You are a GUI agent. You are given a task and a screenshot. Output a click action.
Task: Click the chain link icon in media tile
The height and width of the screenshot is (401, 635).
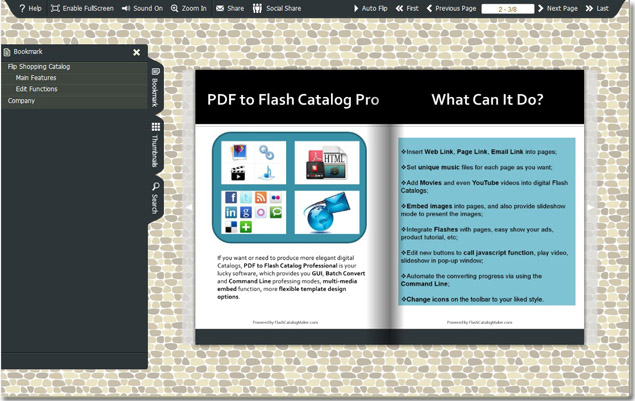click(x=266, y=152)
